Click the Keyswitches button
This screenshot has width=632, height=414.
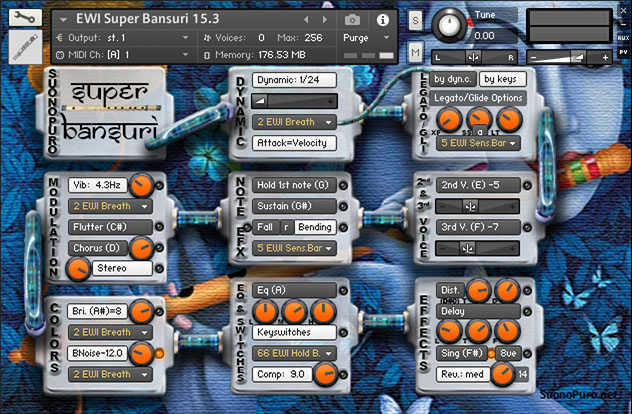(294, 332)
